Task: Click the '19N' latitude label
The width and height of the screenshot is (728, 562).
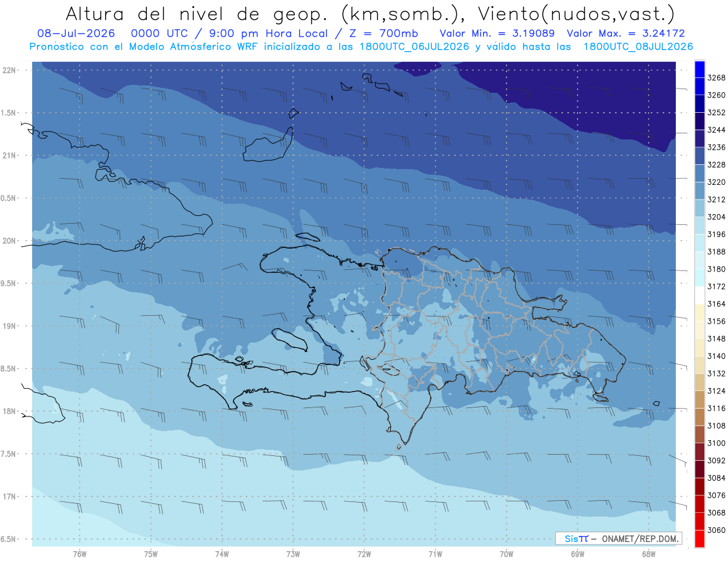Action: click(x=10, y=326)
